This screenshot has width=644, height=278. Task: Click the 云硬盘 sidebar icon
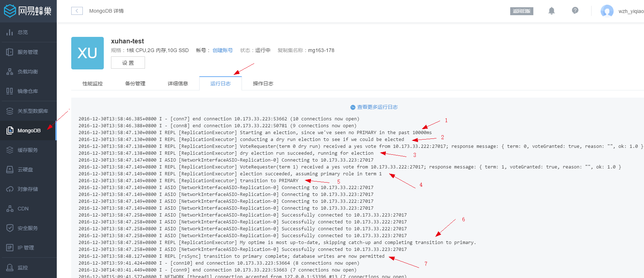[x=10, y=170]
